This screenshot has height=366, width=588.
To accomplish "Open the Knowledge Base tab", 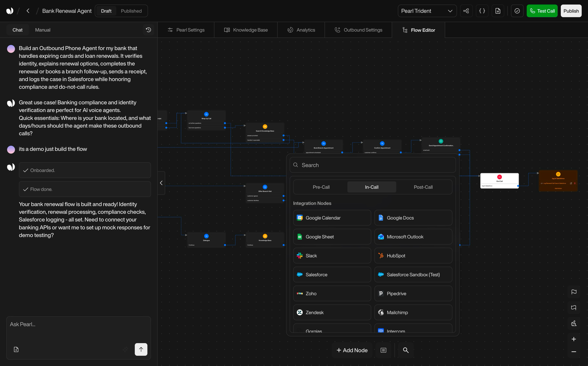I will (246, 30).
